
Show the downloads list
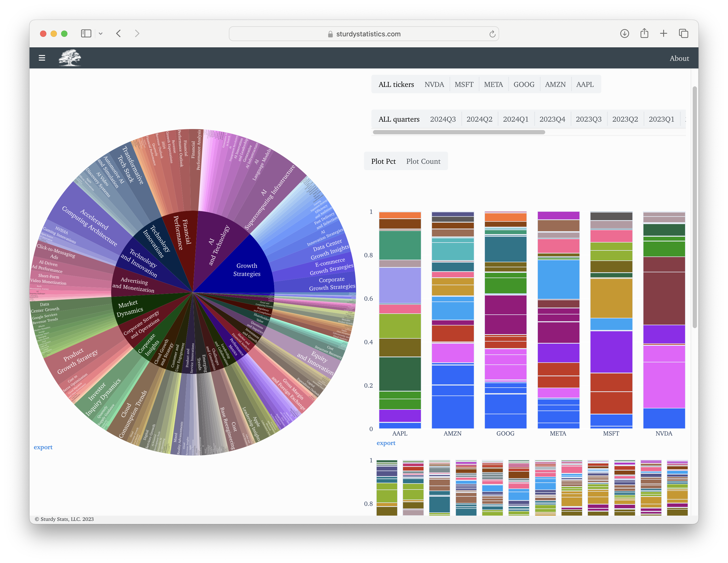625,33
